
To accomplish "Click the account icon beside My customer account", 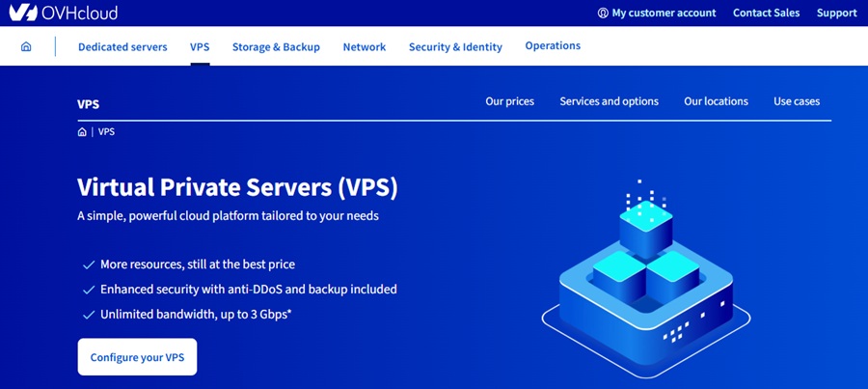I will (603, 13).
